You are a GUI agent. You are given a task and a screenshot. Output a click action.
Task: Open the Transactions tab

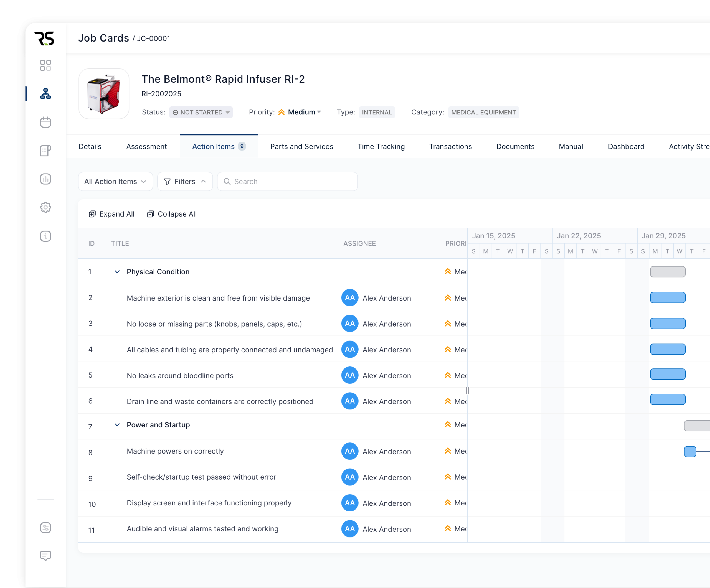[x=450, y=147]
